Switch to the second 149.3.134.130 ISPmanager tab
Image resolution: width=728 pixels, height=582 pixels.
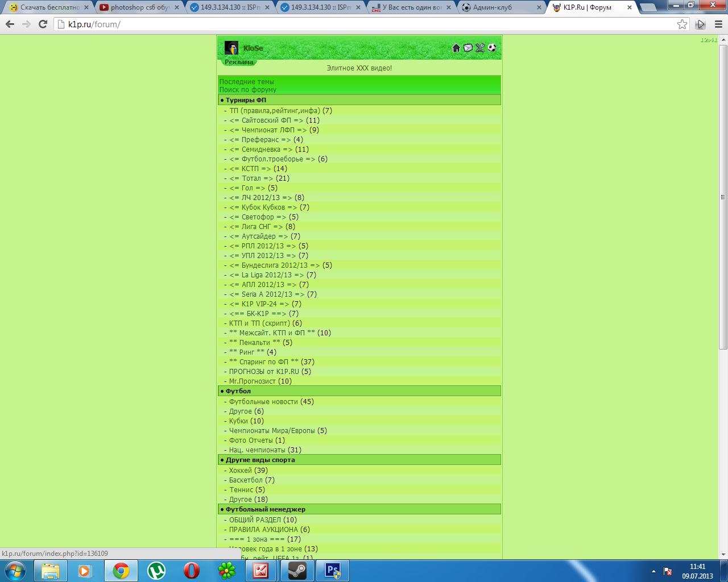coord(321,7)
